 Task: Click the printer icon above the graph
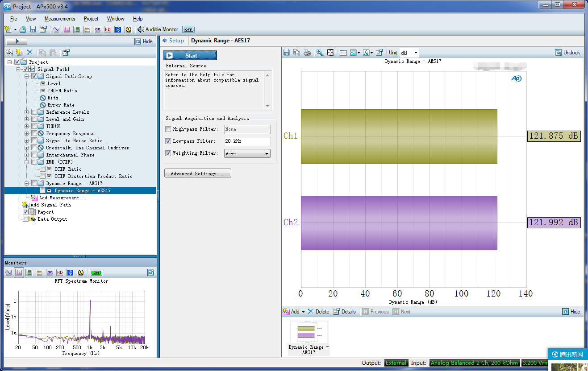click(x=307, y=53)
